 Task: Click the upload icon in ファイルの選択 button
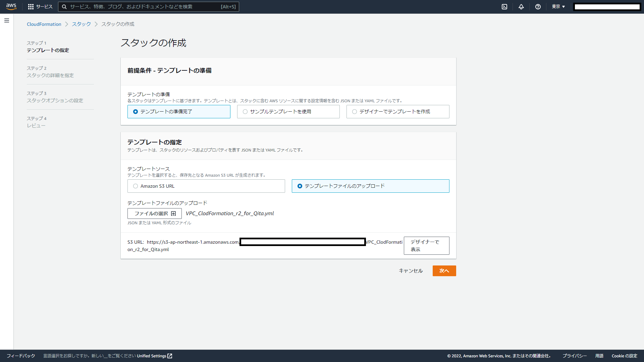(173, 214)
